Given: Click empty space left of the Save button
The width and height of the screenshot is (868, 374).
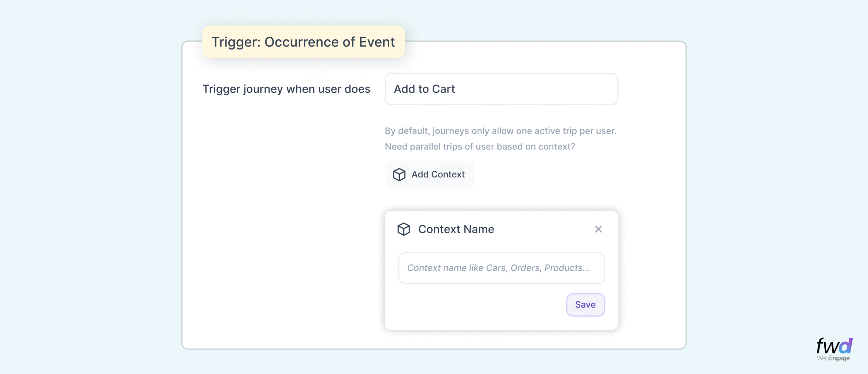Looking at the screenshot, I should (x=475, y=304).
